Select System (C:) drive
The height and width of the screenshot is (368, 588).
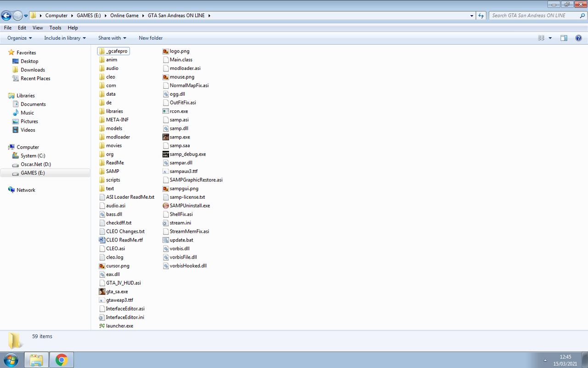pyautogui.click(x=33, y=156)
